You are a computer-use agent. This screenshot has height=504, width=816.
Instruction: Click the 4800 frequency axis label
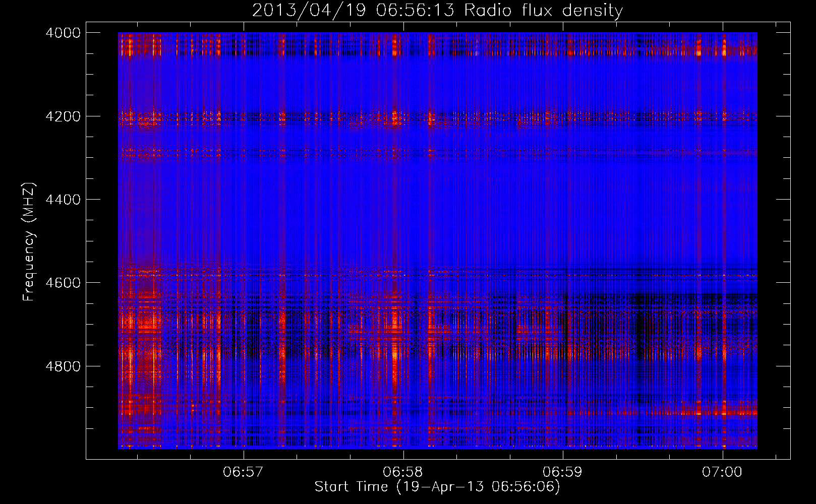point(63,366)
